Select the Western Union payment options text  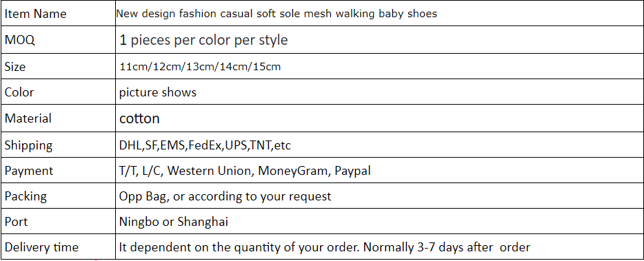coord(245,171)
